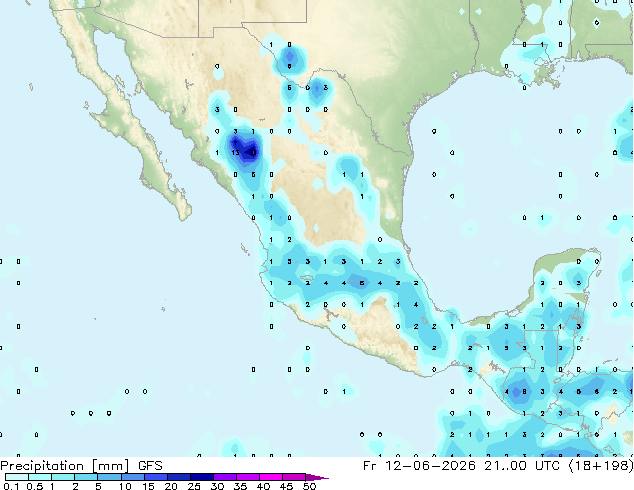Click the 45–50 mm legend segment
The width and height of the screenshot is (634, 490).
294,477
